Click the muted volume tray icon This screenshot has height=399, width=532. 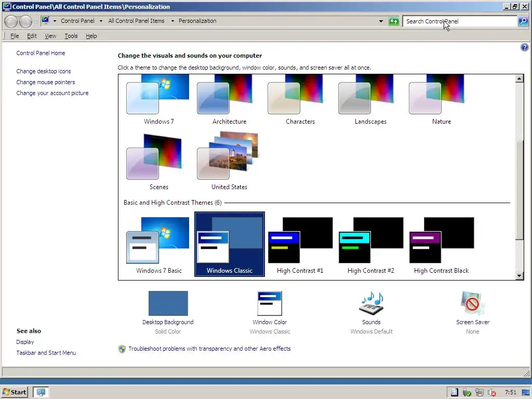[491, 393]
